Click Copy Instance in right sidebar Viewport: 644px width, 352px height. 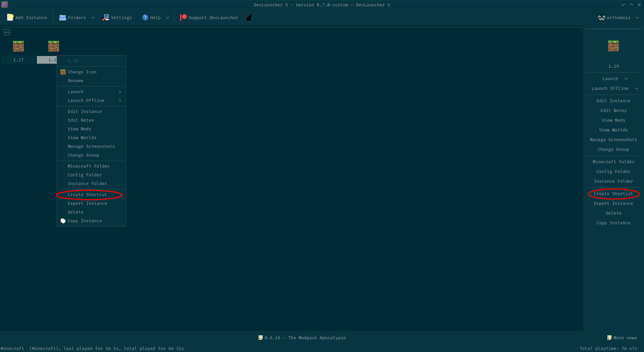[613, 223]
